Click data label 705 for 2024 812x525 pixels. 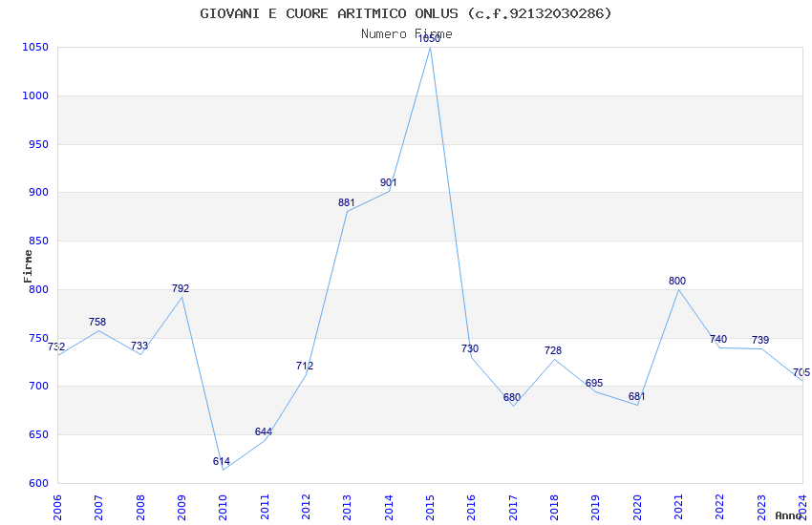click(x=801, y=373)
